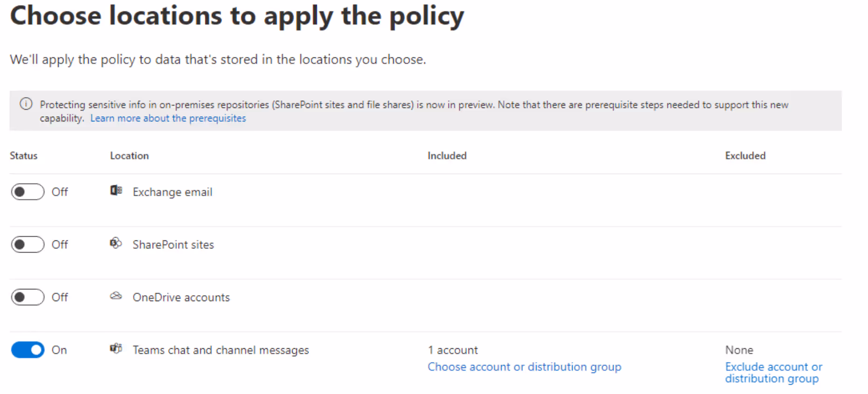The height and width of the screenshot is (394, 868).
Task: Open Learn more about the prerequisites link
Action: pos(168,118)
